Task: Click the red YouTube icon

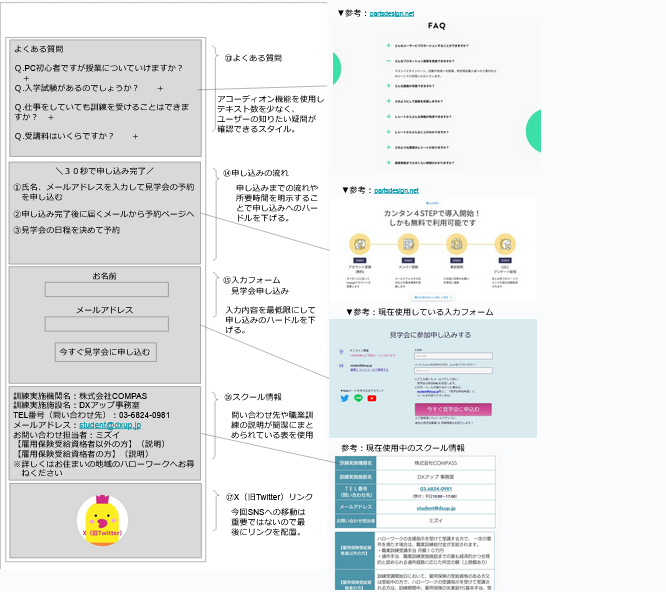Action: coord(372,397)
